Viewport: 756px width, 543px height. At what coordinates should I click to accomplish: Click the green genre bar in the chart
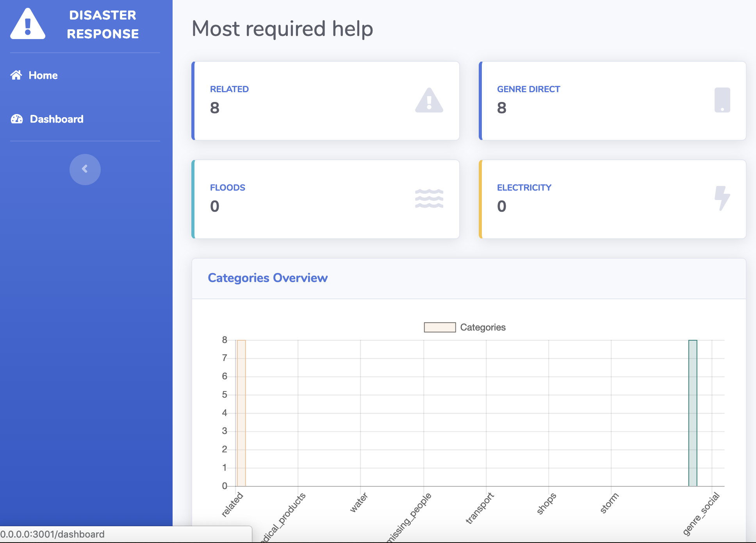pyautogui.click(x=693, y=413)
